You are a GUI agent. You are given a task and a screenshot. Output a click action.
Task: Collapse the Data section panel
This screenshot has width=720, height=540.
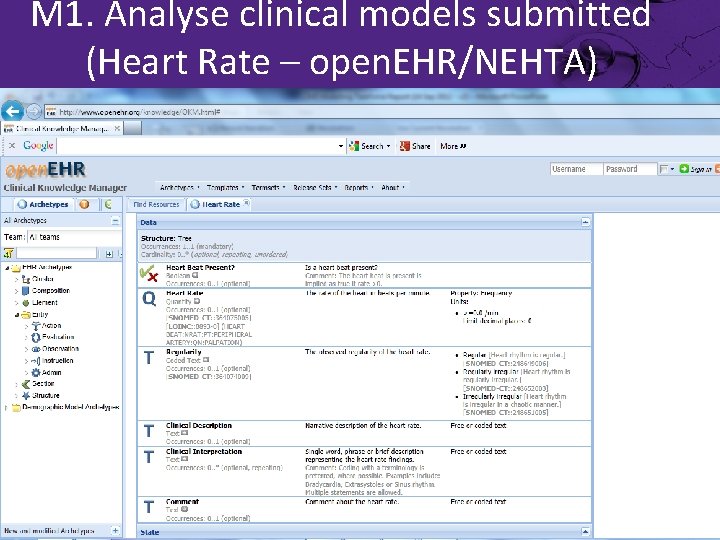coord(585,222)
